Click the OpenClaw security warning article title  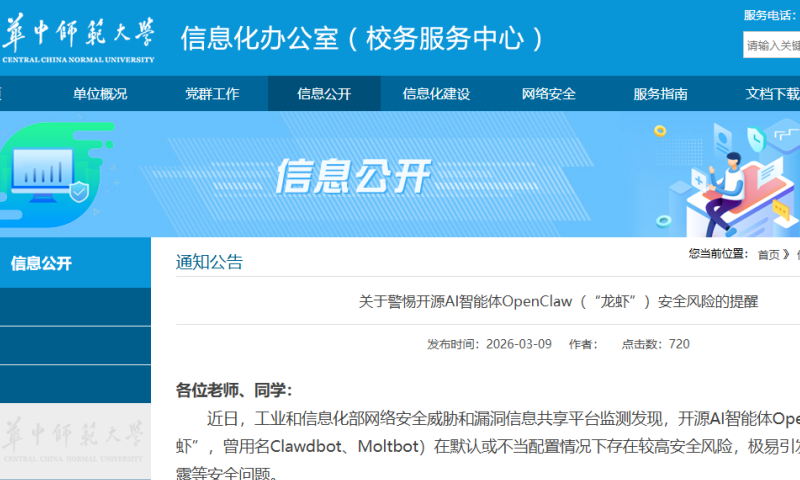pyautogui.click(x=558, y=302)
